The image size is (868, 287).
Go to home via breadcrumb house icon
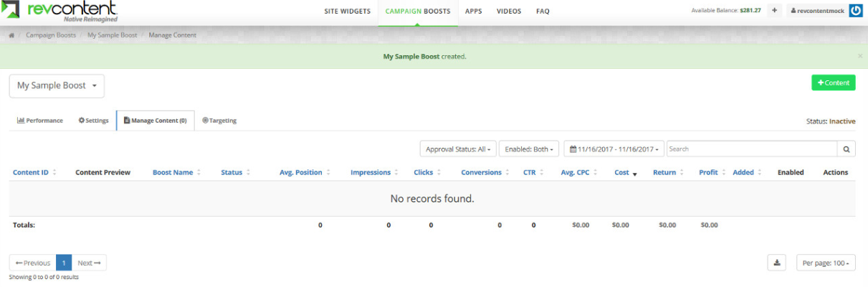pos(12,35)
